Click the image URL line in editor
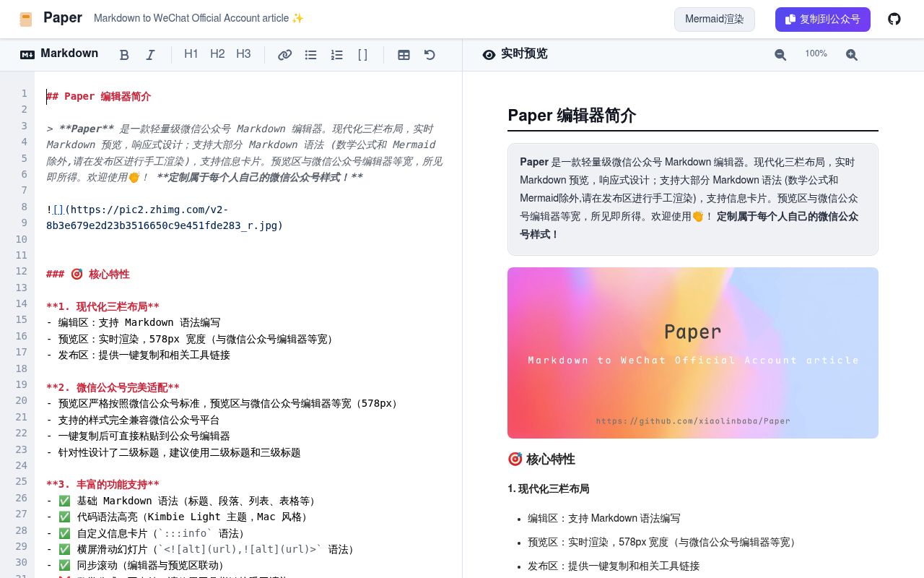This screenshot has height=578, width=924. point(165,217)
